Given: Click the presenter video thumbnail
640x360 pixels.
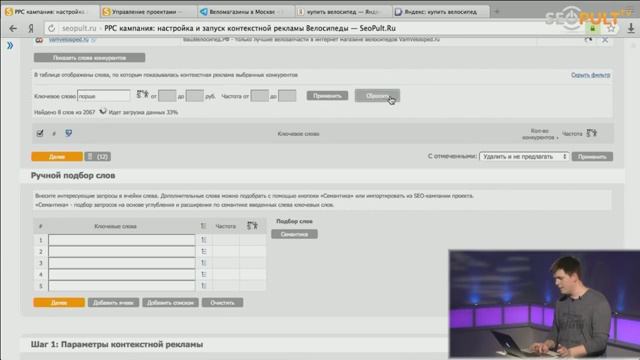Looking at the screenshot, I should [x=544, y=304].
